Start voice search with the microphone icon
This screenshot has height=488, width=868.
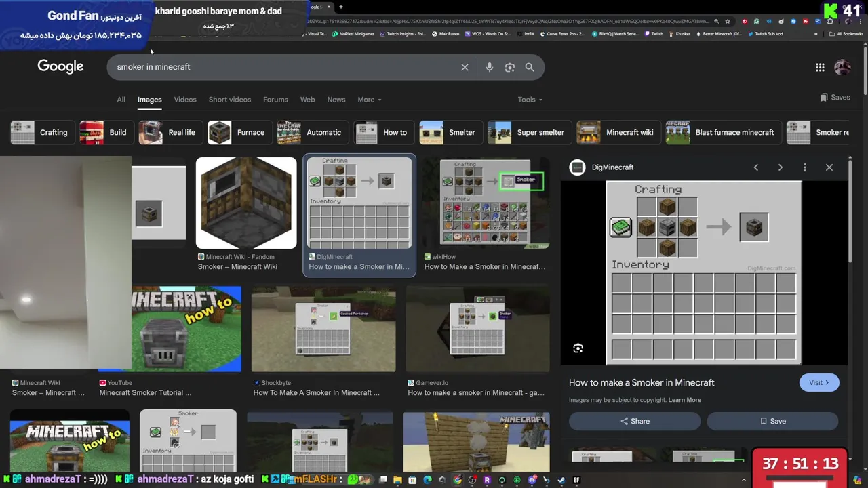tap(489, 67)
